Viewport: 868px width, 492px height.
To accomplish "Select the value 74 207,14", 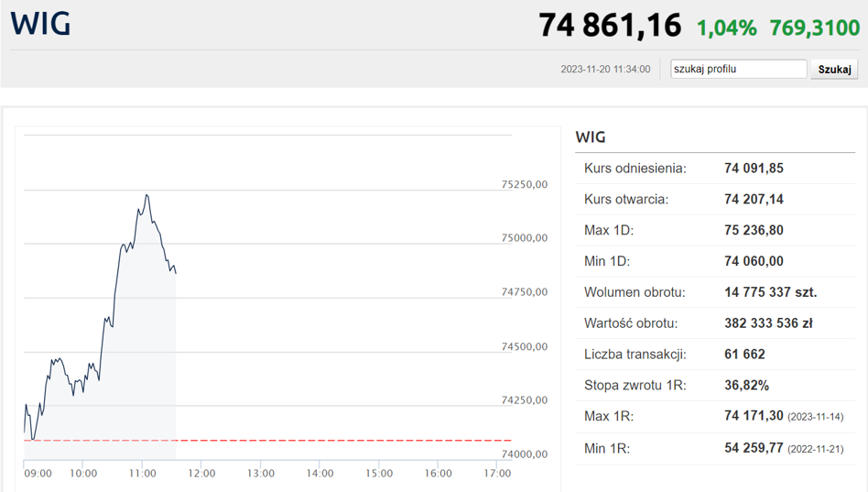I will pos(754,200).
